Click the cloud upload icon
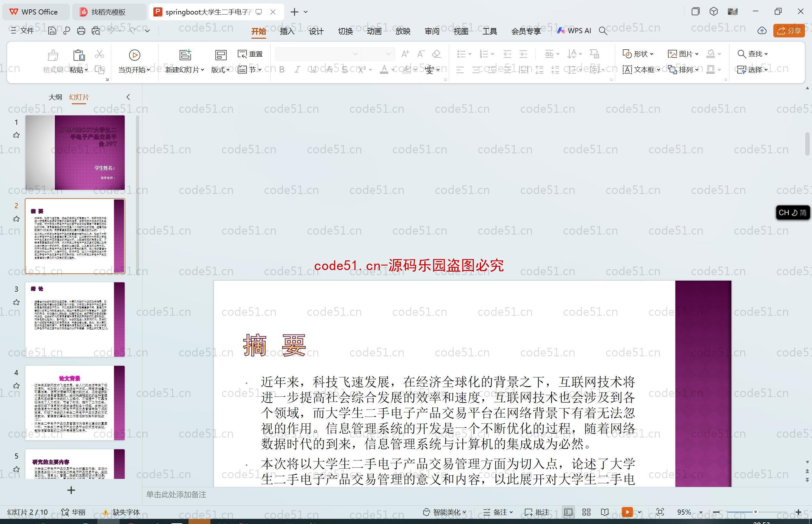Viewport: 812px width, 524px height. point(762,31)
